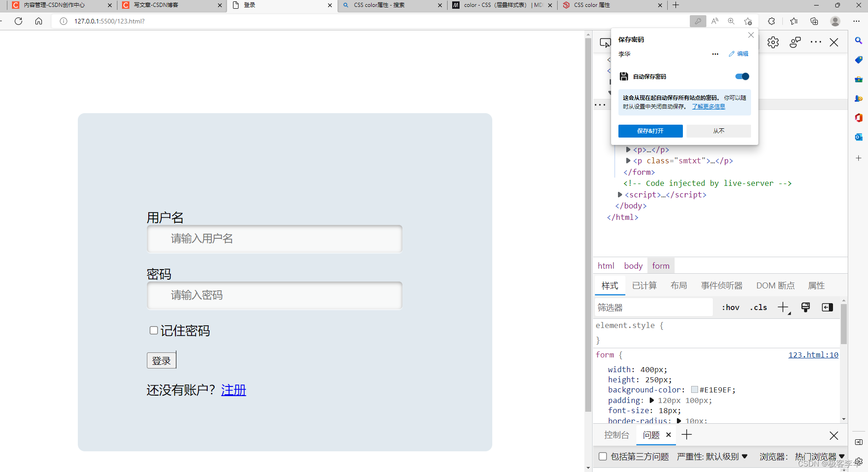Open the Edge sidebar Search icon
Viewport: 868px width, 472px height.
[859, 40]
